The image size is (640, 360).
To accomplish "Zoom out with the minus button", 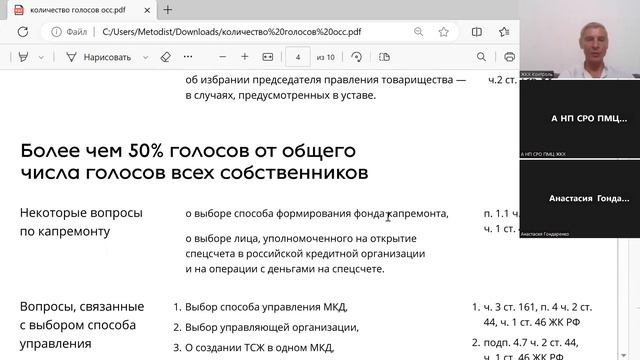I will 222,57.
